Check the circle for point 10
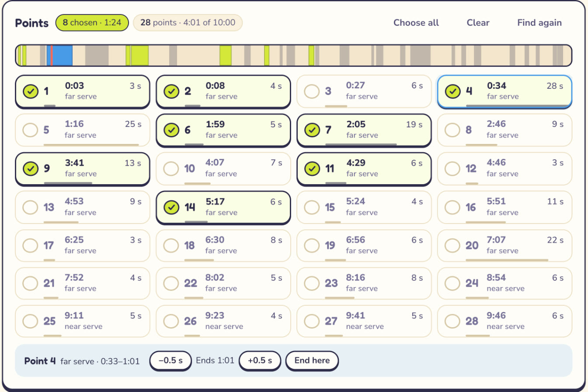 pos(171,168)
